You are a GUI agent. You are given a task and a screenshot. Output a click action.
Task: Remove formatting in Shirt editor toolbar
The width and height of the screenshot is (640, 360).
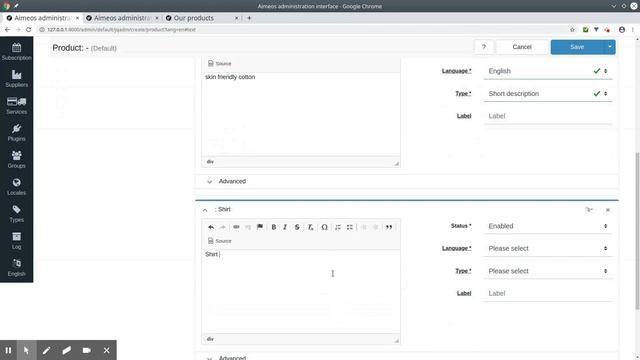tap(310, 227)
